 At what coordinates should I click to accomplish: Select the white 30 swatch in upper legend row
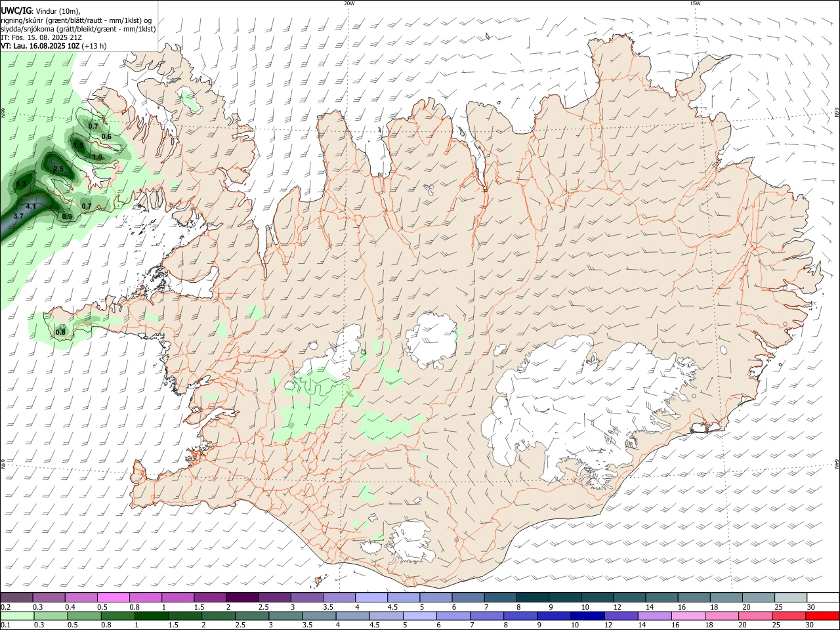coord(822,597)
